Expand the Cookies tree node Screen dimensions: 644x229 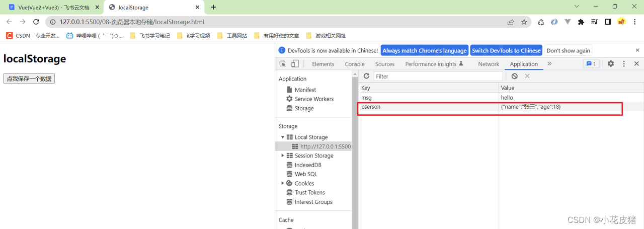coord(283,183)
